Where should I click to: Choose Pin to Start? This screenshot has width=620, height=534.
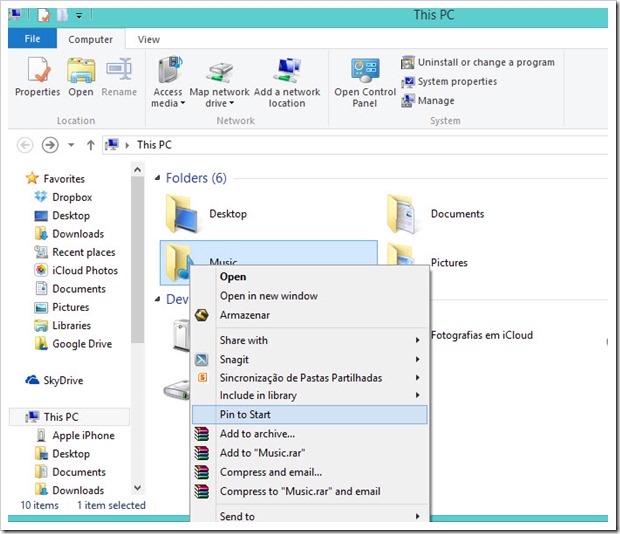[310, 414]
